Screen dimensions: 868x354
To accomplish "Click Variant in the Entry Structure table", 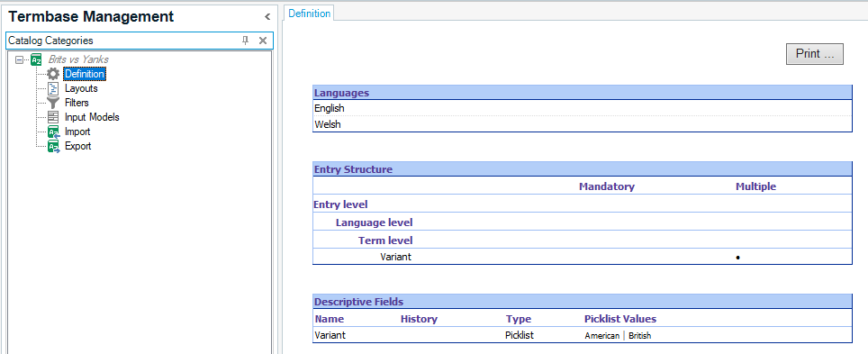I will [x=396, y=257].
